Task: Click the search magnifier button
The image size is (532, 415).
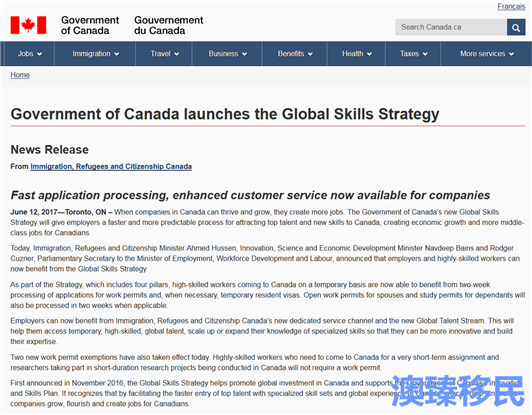Action: 516,27
